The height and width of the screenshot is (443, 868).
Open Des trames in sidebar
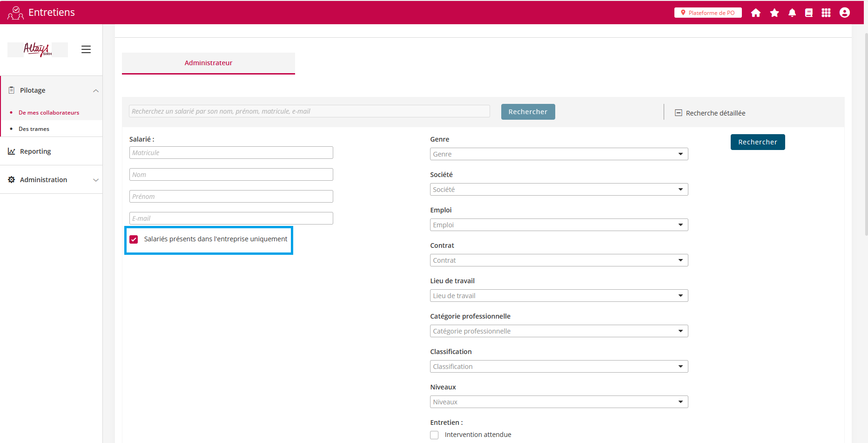[x=34, y=129]
